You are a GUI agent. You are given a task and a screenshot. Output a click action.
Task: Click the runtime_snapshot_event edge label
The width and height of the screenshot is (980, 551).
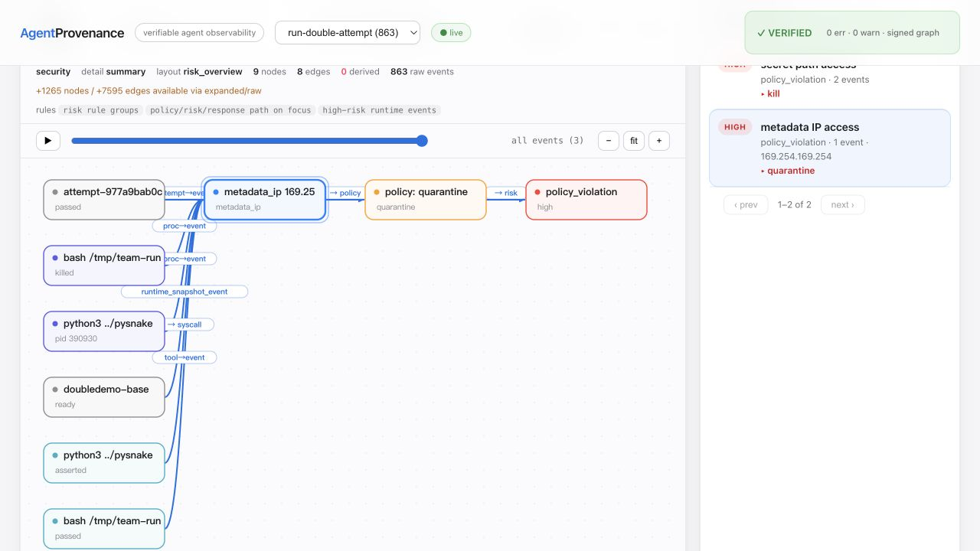tap(185, 292)
